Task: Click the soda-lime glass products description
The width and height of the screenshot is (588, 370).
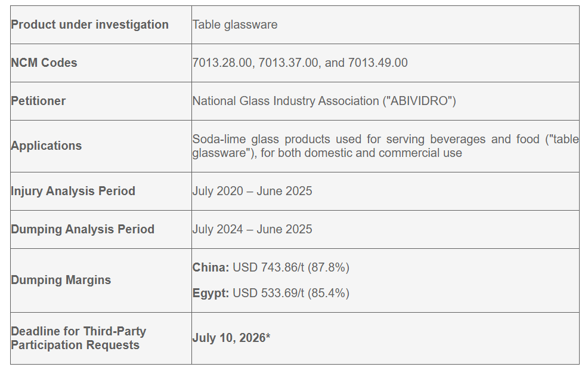Action: coord(385,146)
